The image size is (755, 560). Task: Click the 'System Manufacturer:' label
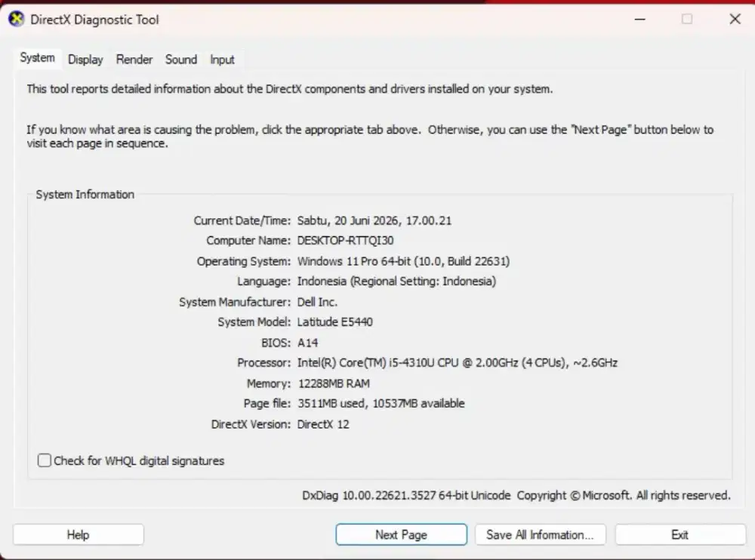point(235,302)
